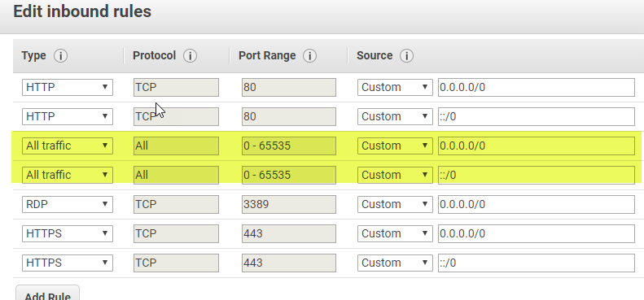The width and height of the screenshot is (644, 300).
Task: Click the Port Range column header
Action: coord(267,55)
